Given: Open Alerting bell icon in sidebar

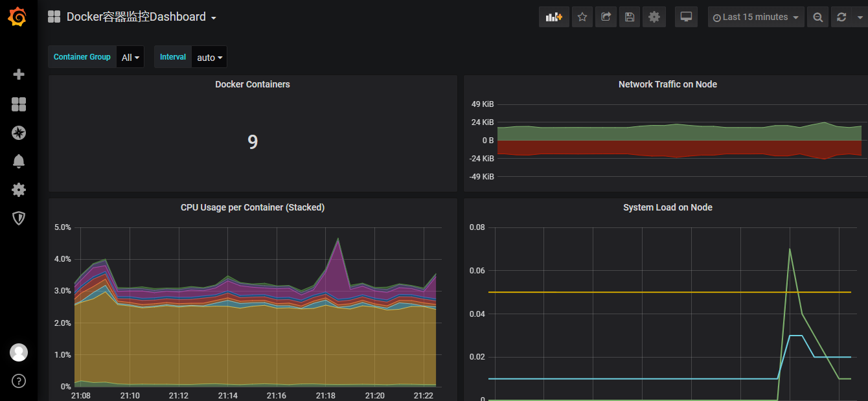Looking at the screenshot, I should (19, 161).
